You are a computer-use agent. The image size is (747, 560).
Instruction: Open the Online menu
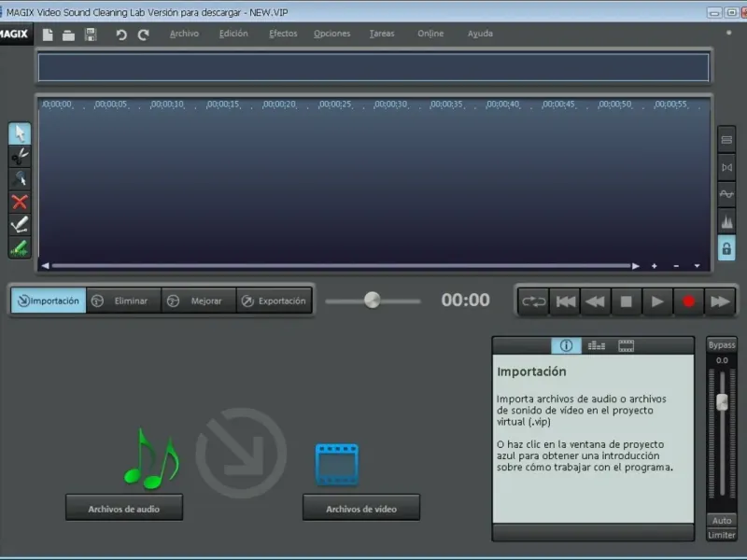coord(430,34)
